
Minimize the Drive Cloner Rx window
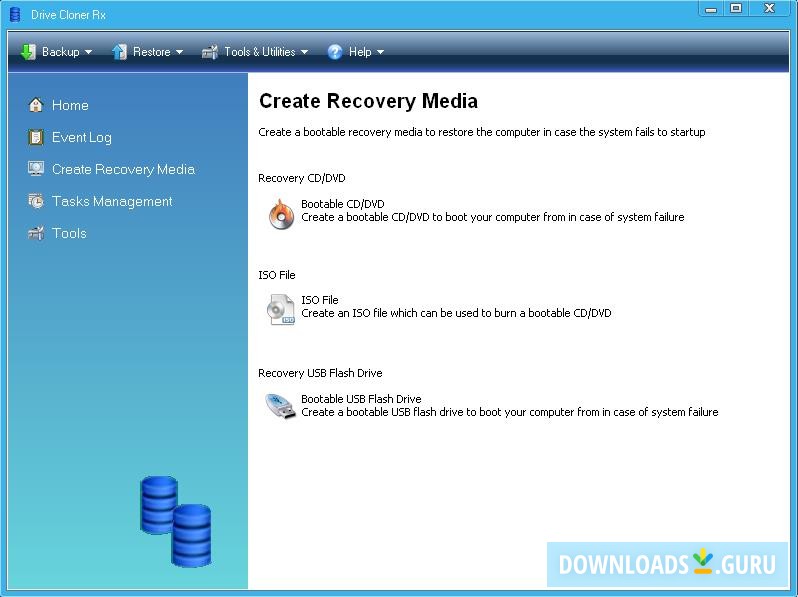coord(711,9)
